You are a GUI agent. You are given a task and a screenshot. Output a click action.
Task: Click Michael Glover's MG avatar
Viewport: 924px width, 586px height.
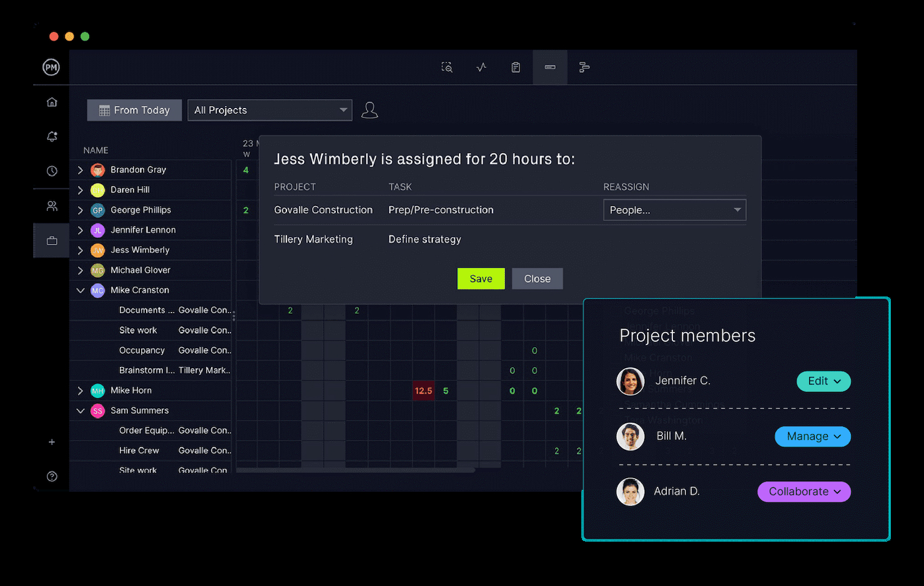(97, 270)
